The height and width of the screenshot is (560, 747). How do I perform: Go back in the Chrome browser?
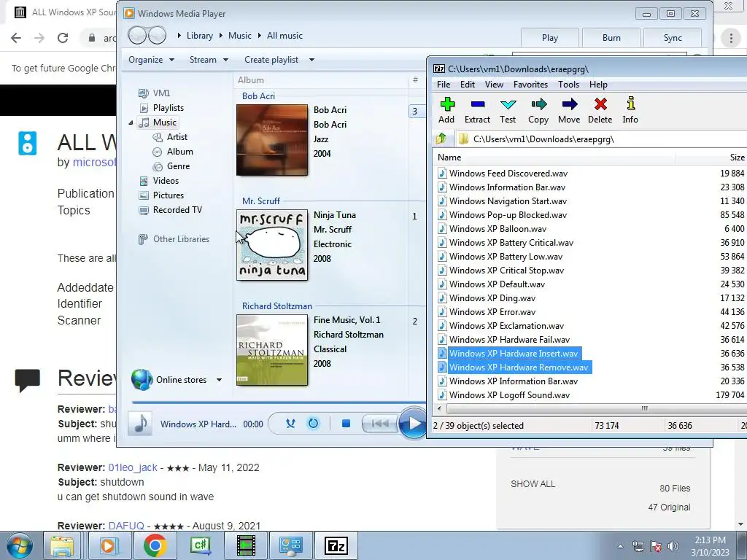(16, 38)
